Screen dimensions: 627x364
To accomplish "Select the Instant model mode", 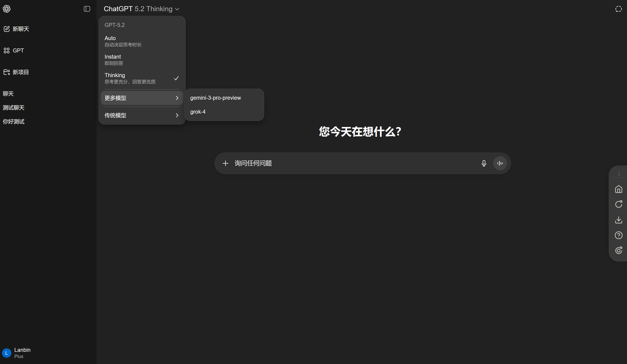I will click(x=142, y=60).
